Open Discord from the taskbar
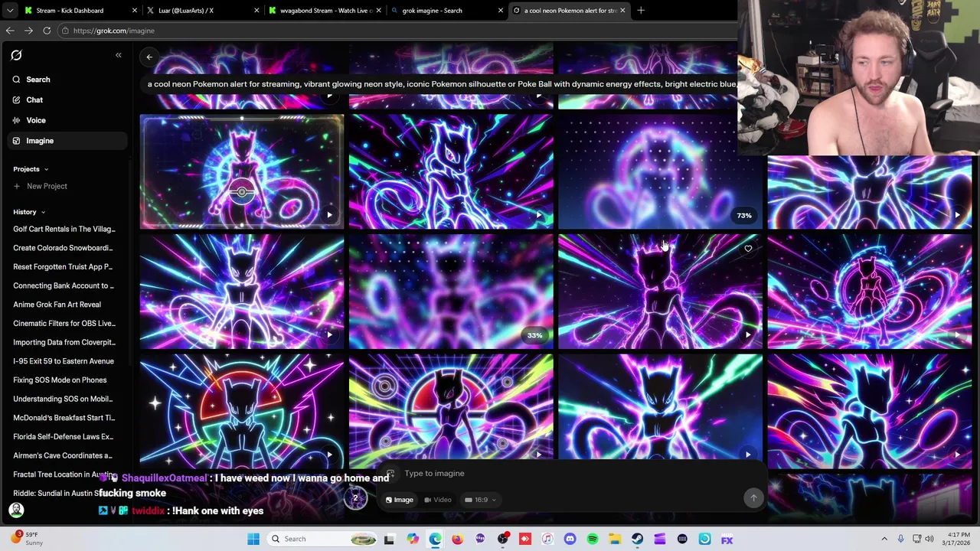This screenshot has width=980, height=551. coord(570,539)
